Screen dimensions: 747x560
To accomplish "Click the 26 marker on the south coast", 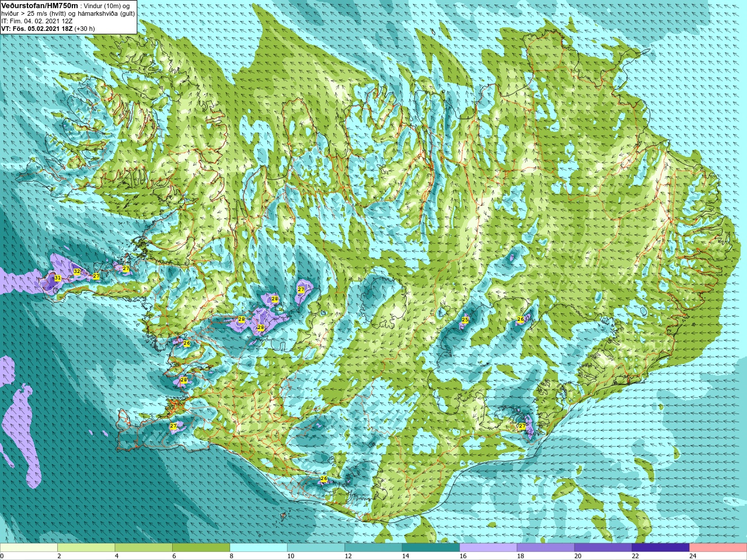I will pyautogui.click(x=324, y=479).
